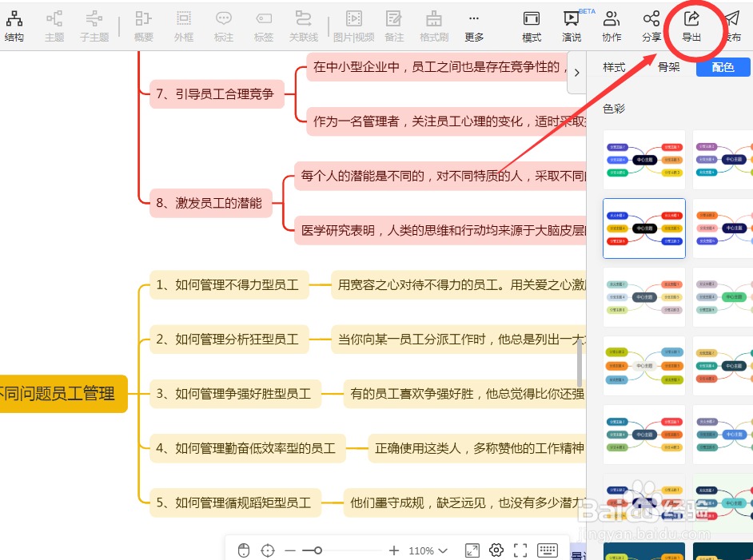This screenshot has width=753, height=560.
Task: Start presentation with the 演说 icon
Action: 572,24
